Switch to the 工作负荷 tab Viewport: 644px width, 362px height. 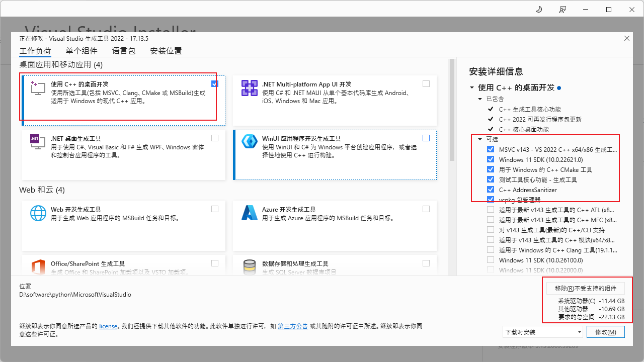(35, 51)
